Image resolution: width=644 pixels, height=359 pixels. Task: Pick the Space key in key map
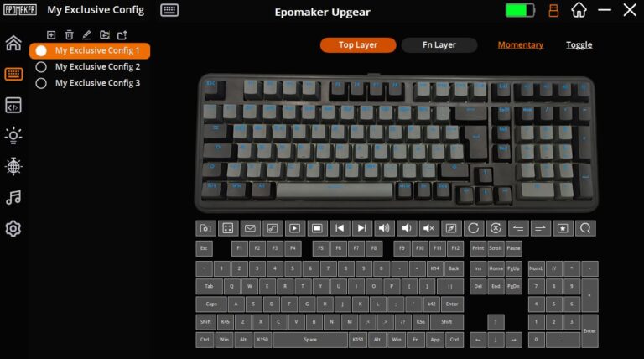tap(310, 340)
